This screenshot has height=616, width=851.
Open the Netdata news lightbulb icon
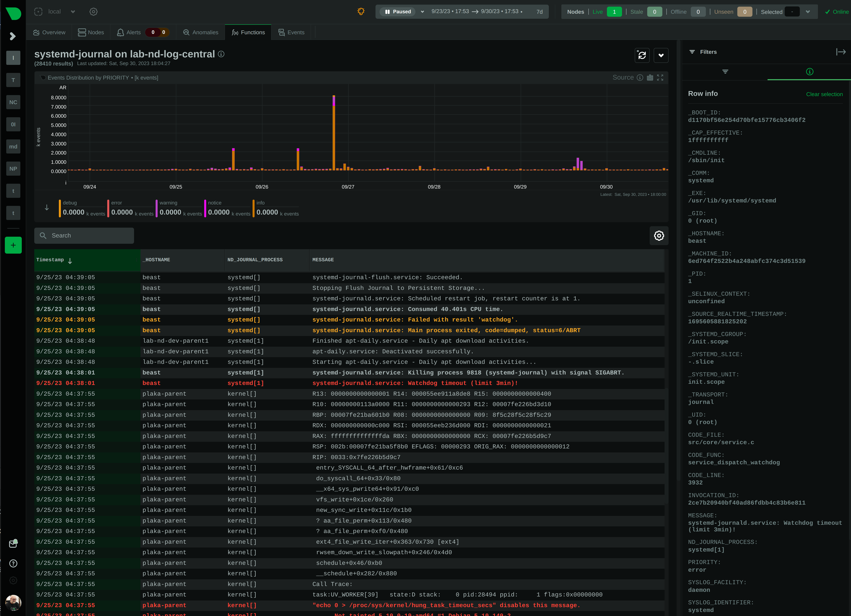click(361, 12)
